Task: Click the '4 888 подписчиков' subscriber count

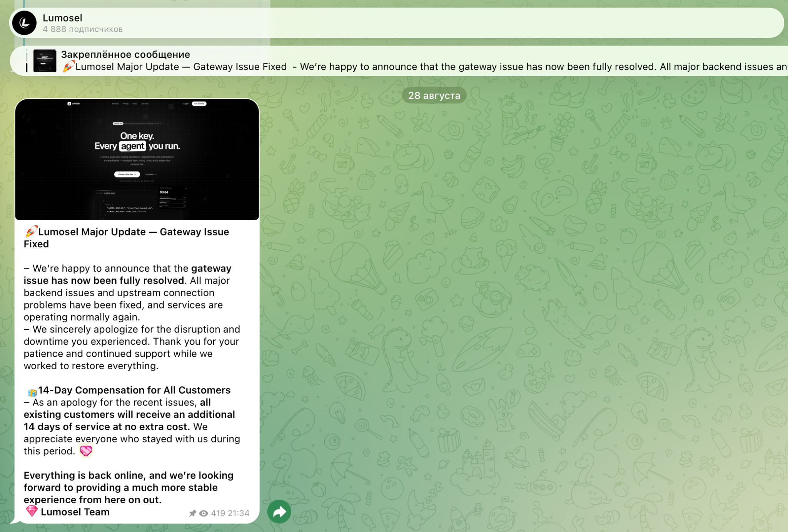Action: tap(83, 29)
